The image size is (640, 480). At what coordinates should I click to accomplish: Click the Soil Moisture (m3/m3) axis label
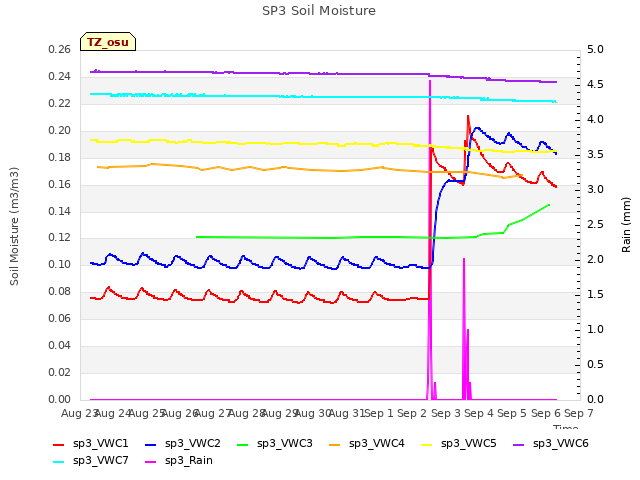(14, 226)
